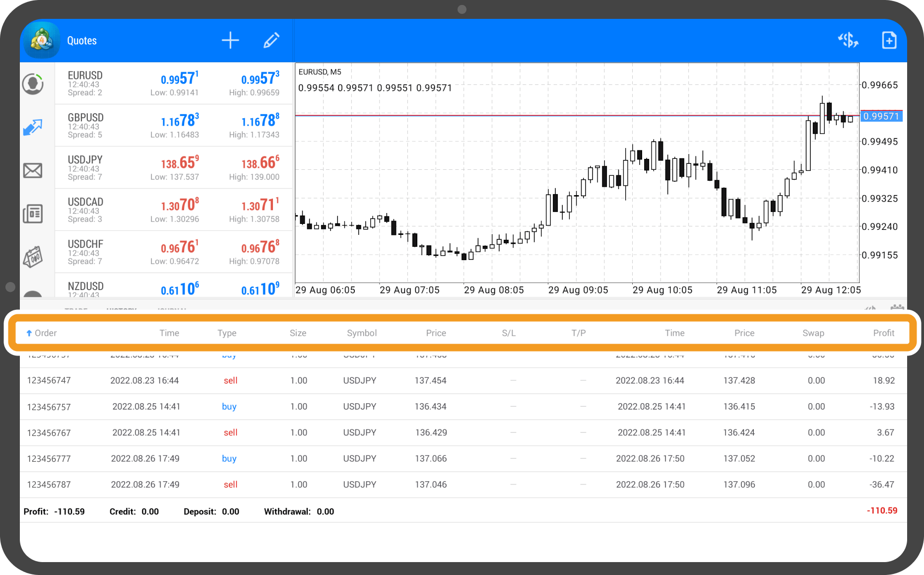Screen dimensions: 924x575
Task: Edit the quotes list using the pencil icon
Action: click(271, 40)
